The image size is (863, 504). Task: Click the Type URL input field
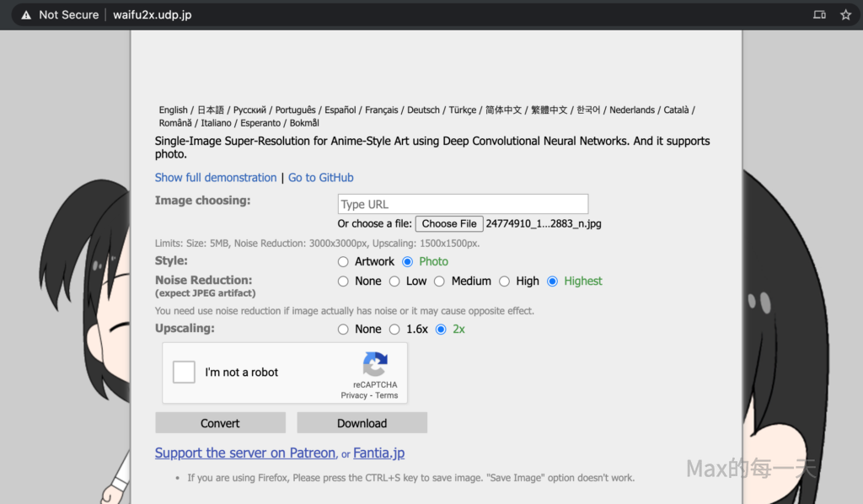(x=463, y=204)
